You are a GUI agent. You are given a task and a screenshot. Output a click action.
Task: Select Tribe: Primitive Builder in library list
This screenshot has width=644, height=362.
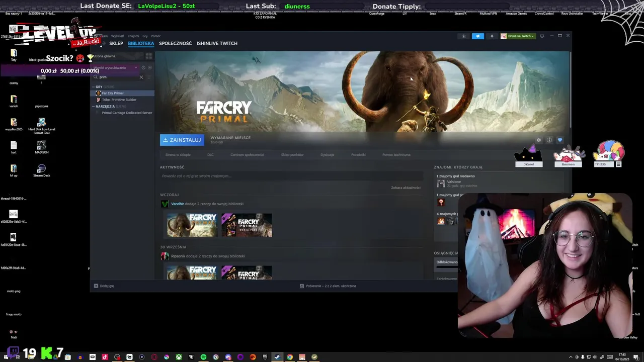coord(123,100)
